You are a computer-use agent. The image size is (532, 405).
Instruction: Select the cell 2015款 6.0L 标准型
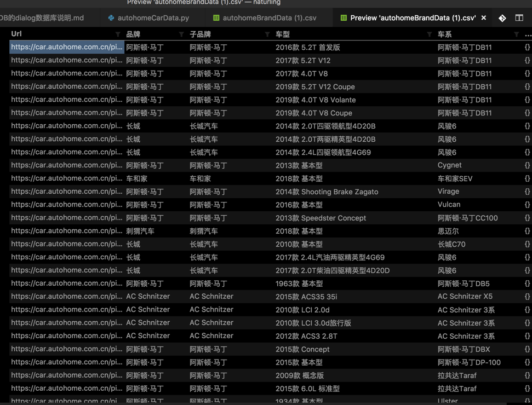click(x=307, y=389)
